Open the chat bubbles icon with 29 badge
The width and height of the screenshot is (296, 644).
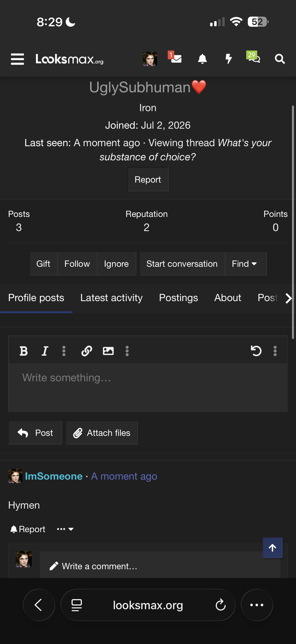pyautogui.click(x=254, y=57)
